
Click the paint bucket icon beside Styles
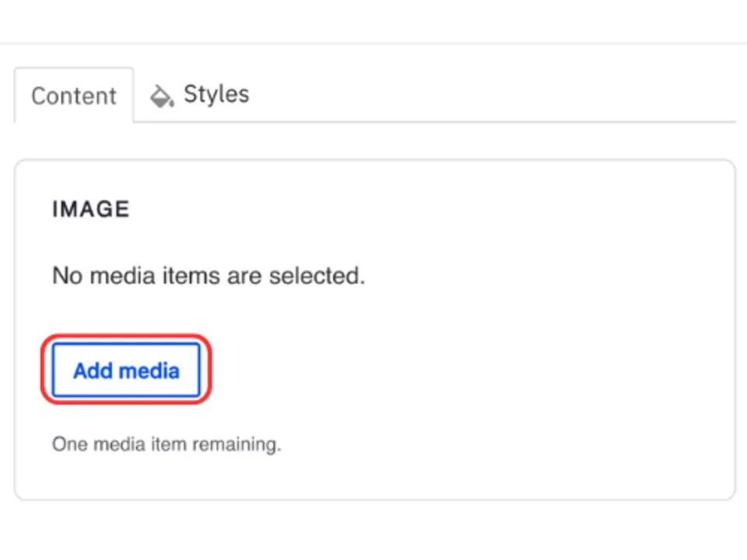point(161,96)
